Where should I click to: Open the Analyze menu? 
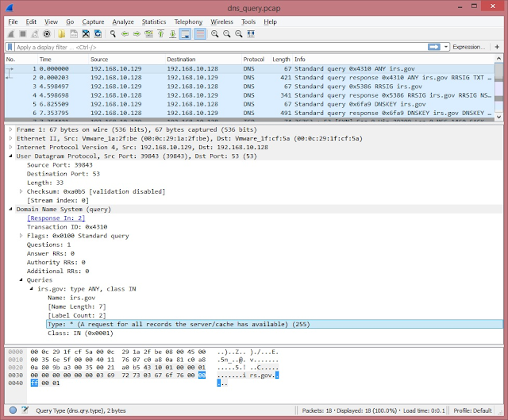123,21
